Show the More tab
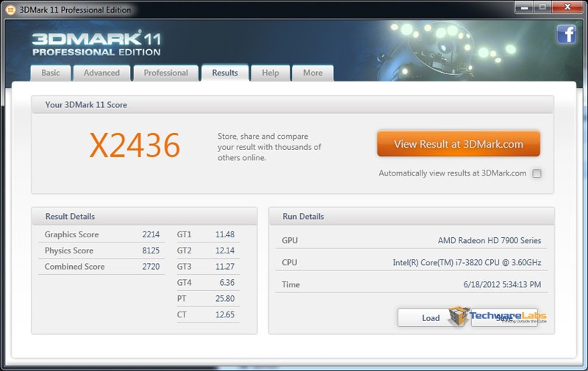The image size is (588, 371). coord(312,73)
